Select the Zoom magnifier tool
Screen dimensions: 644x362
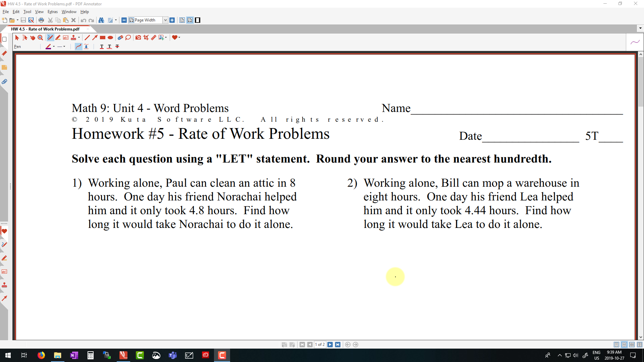(40, 38)
